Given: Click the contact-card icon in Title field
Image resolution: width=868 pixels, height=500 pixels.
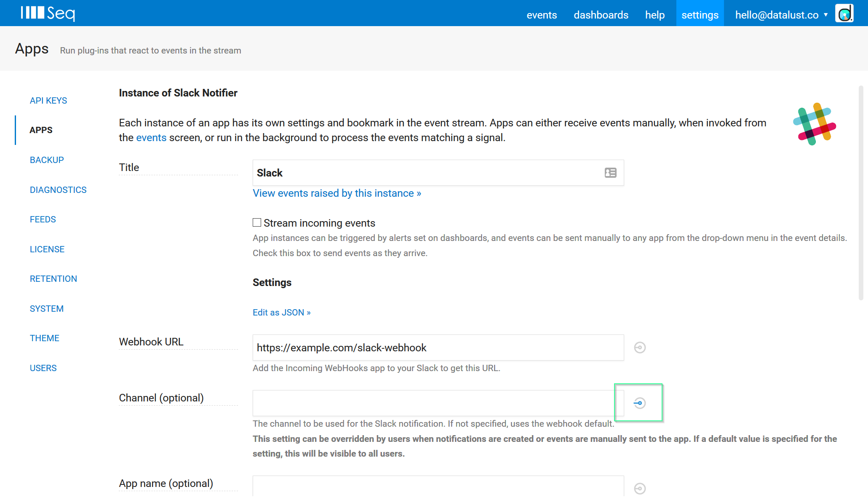Looking at the screenshot, I should [x=610, y=173].
